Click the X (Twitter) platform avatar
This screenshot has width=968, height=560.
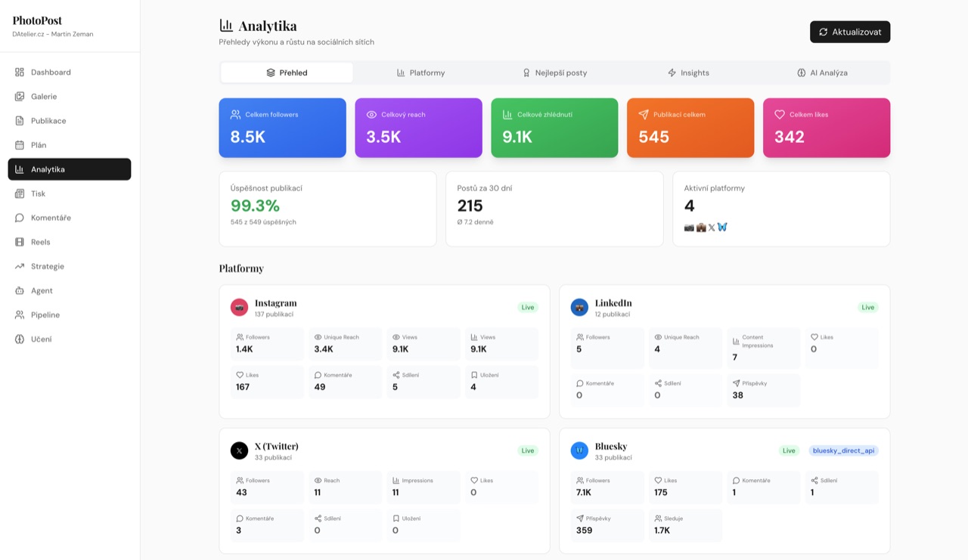(239, 450)
